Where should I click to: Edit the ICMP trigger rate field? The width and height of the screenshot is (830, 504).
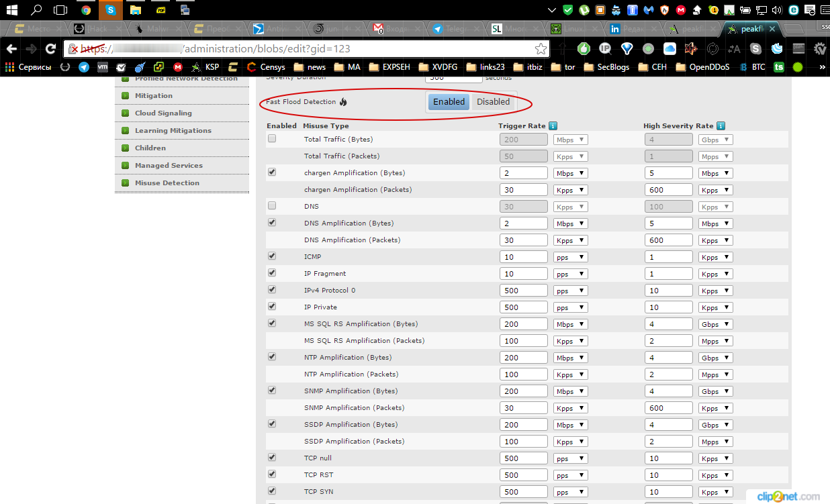[x=524, y=257]
